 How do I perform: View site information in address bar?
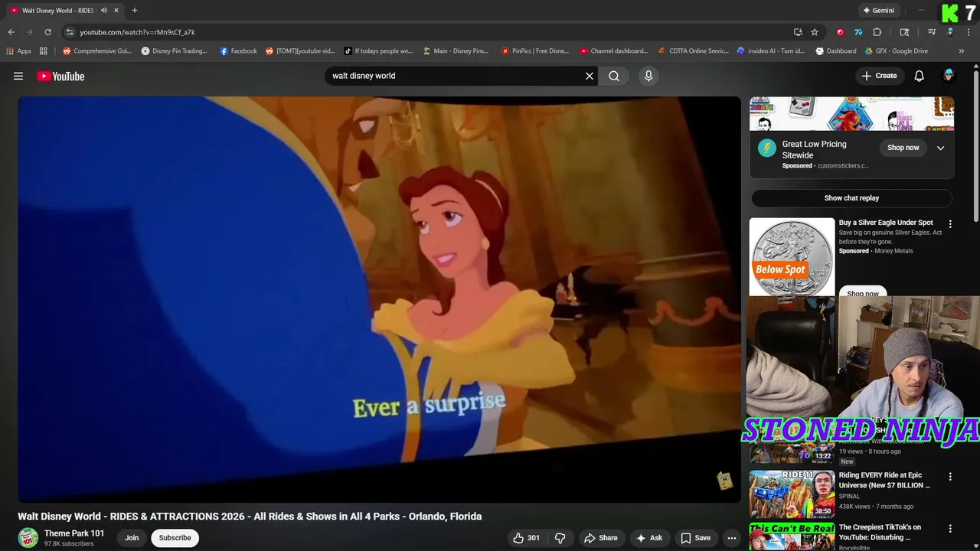(70, 32)
